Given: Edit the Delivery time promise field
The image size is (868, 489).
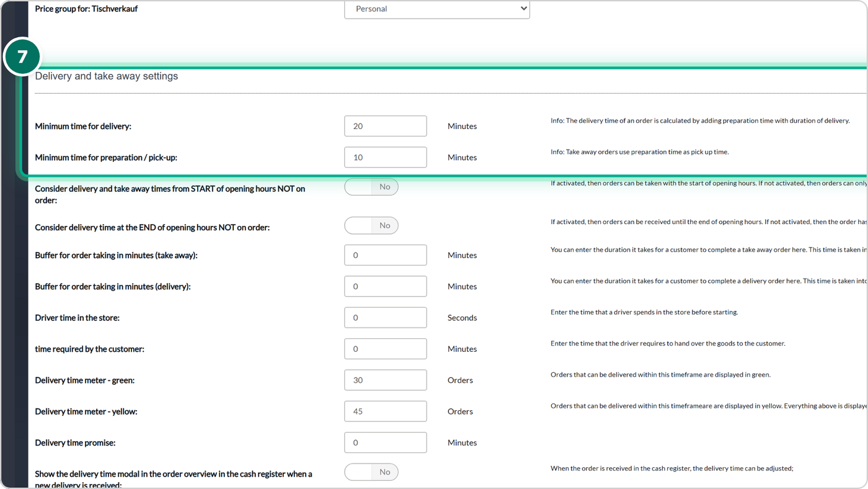Looking at the screenshot, I should (x=386, y=442).
